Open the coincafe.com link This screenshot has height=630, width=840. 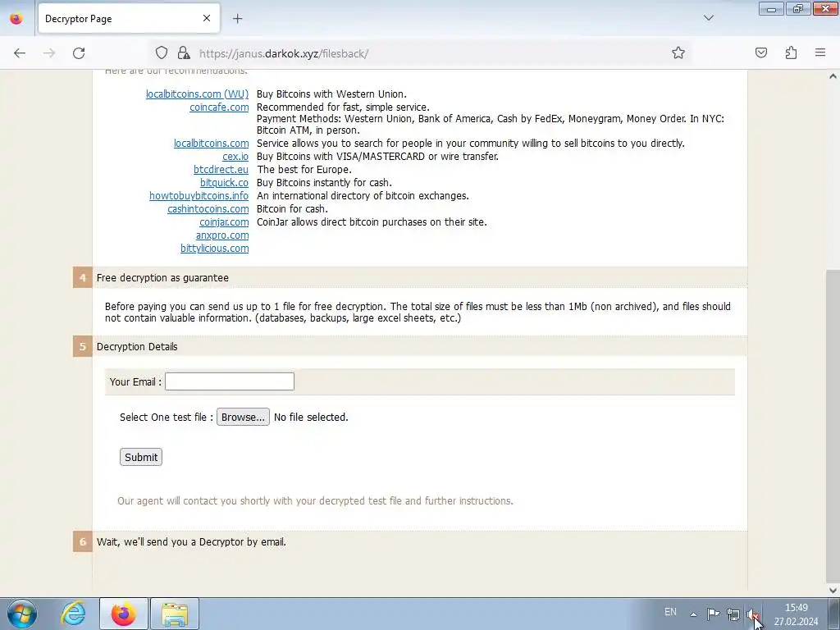coord(219,107)
